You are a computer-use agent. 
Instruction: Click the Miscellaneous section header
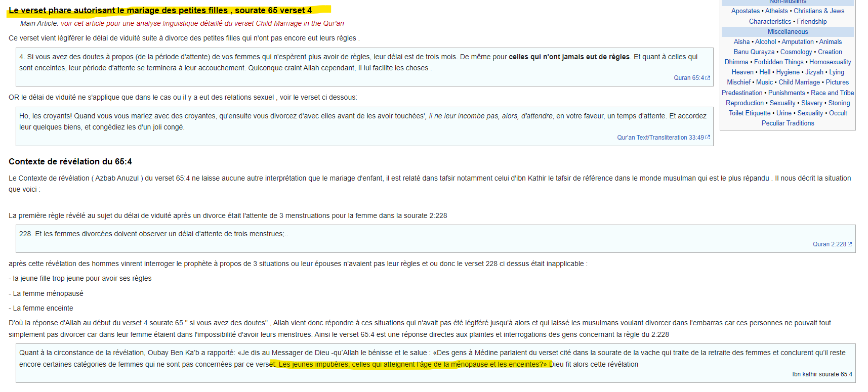pos(788,31)
